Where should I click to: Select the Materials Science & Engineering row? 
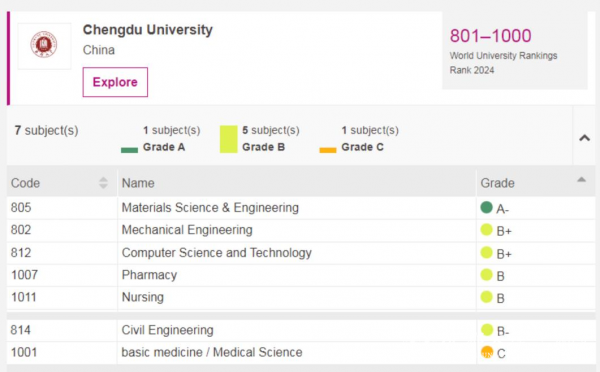[x=301, y=208]
